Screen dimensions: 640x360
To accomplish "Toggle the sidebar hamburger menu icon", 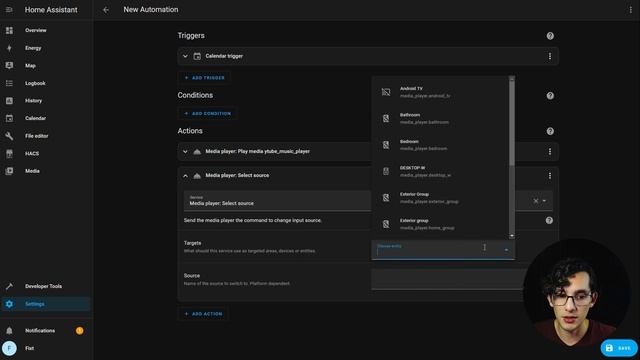I will coord(9,10).
